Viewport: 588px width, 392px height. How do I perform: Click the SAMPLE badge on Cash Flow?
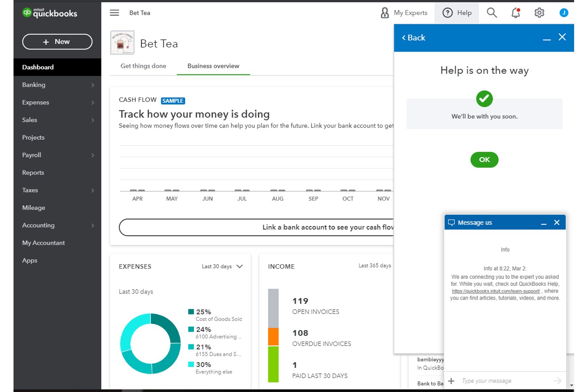pyautogui.click(x=173, y=101)
